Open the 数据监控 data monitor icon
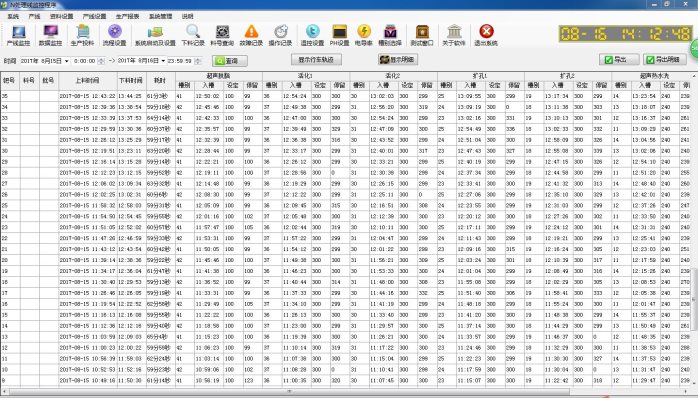 (x=50, y=35)
